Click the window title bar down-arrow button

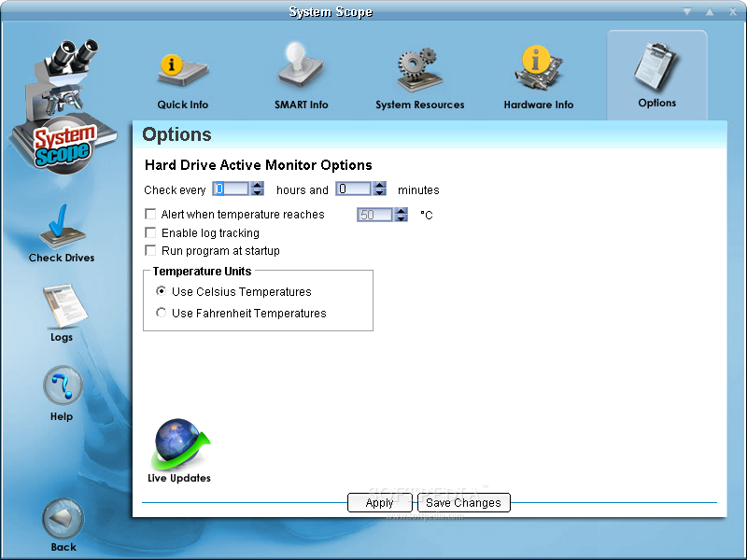[x=687, y=11]
